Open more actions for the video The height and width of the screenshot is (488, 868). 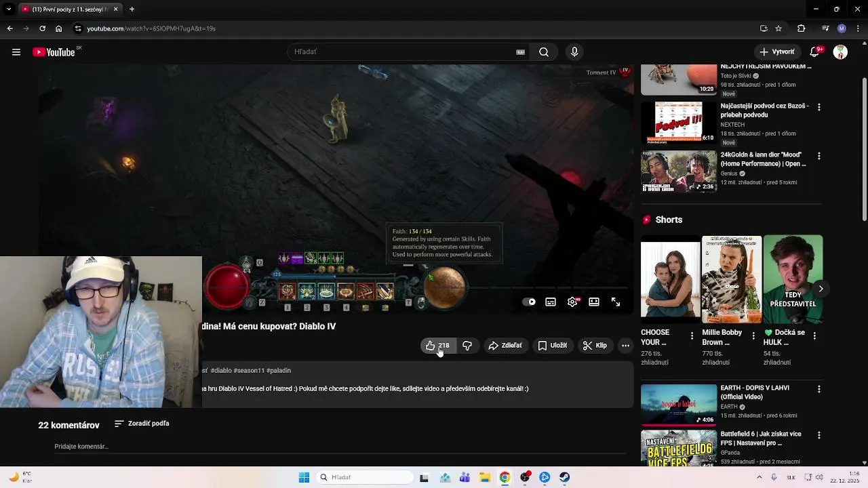(625, 346)
